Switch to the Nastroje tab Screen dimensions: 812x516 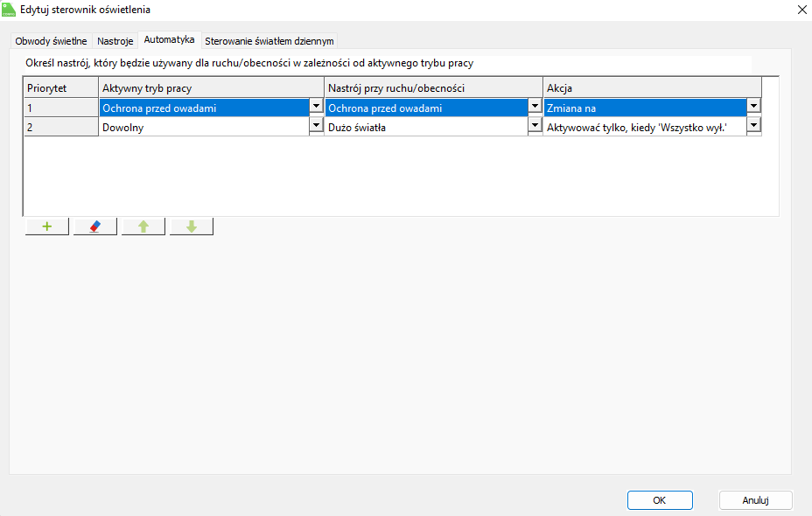click(x=115, y=41)
